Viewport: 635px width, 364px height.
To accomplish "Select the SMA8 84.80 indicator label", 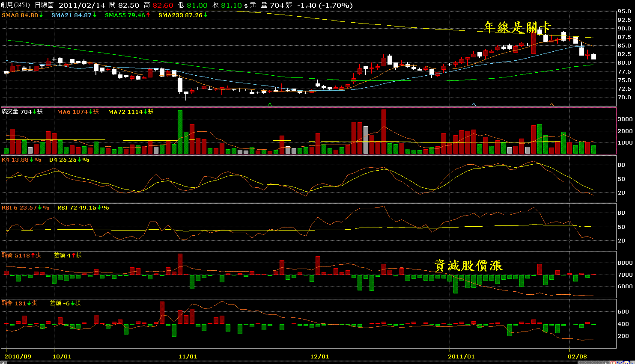I will [x=23, y=15].
